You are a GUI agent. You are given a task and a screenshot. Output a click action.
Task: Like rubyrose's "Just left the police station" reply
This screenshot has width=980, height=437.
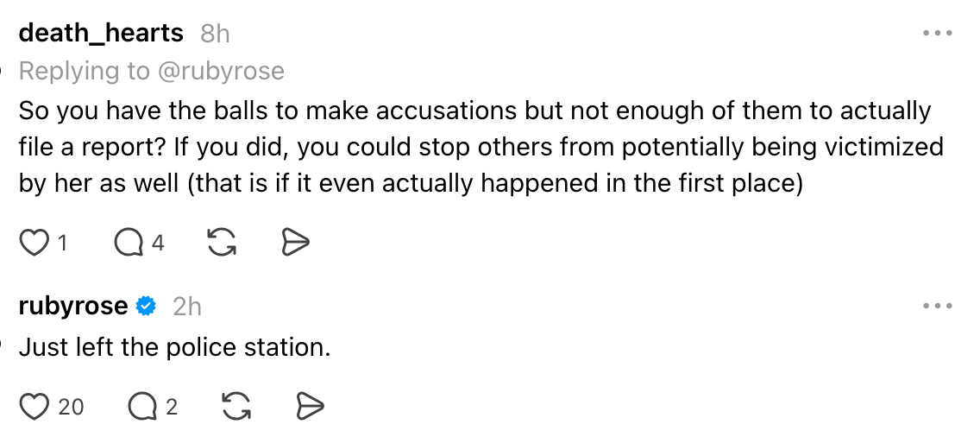click(x=35, y=406)
